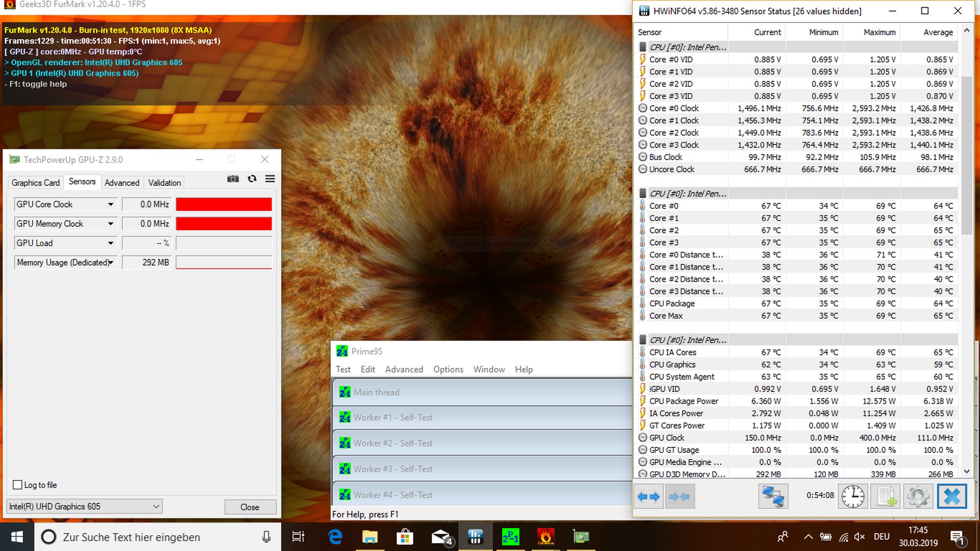980x551 pixels.
Task: Open the Prime95 Window menu
Action: coord(489,369)
